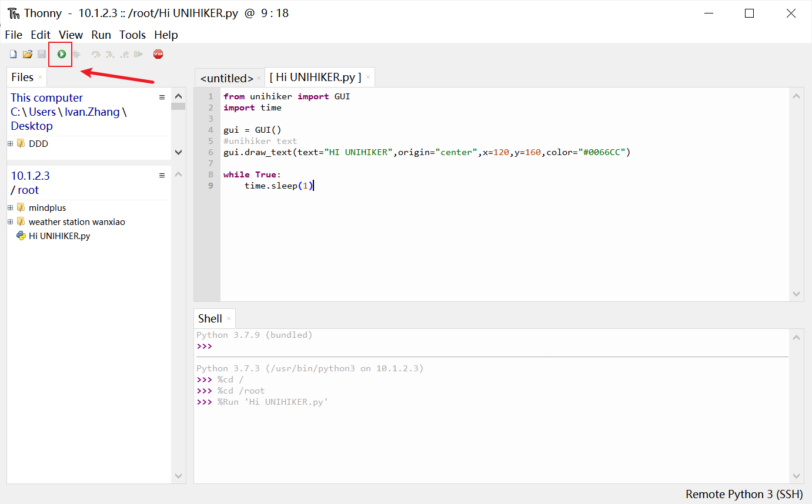
Task: Navigate to Desktop via the path link
Action: (x=31, y=126)
